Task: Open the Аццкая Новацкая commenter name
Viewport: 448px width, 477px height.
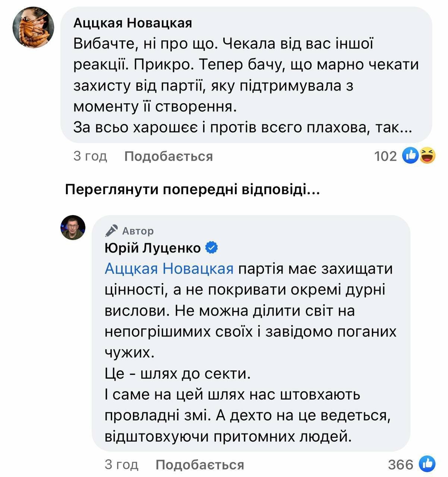Action: [x=133, y=23]
